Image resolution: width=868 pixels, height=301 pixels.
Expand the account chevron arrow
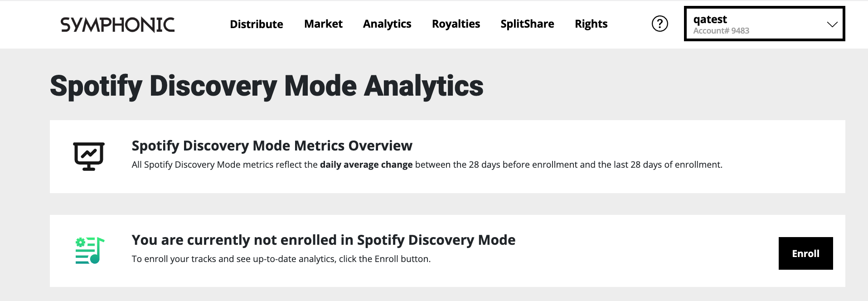click(x=832, y=24)
